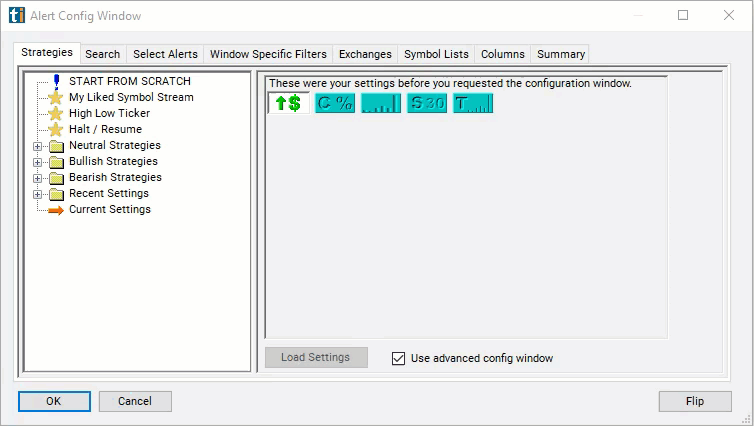
Task: Click the cyan bar-chart icon without letters
Action: click(x=381, y=103)
